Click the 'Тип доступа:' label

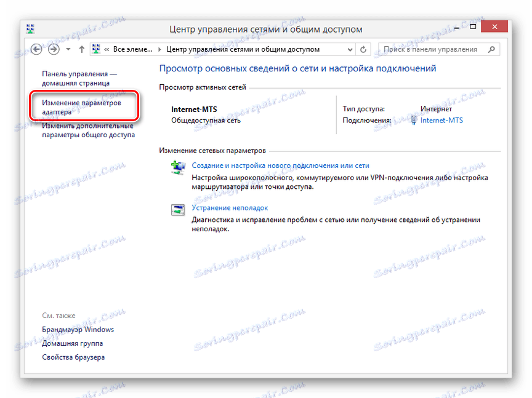coord(364,109)
